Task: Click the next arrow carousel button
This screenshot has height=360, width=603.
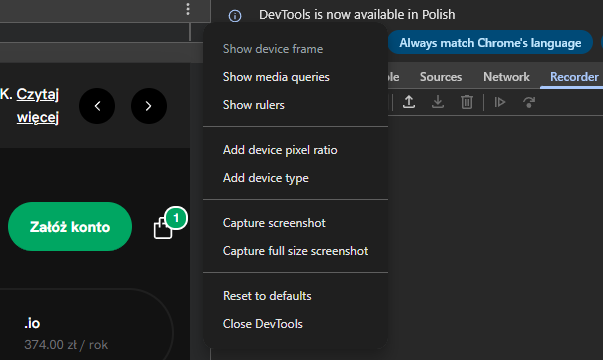Action: point(149,106)
